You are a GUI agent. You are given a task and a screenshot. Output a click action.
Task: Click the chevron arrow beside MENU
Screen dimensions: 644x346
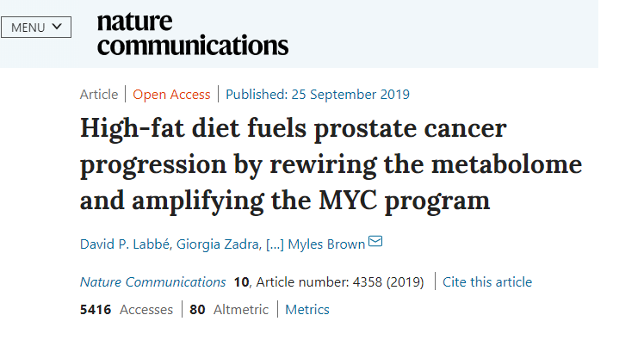point(57,26)
